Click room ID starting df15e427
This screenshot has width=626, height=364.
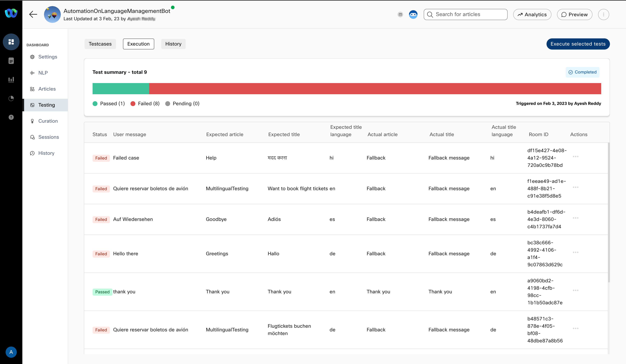(x=547, y=158)
